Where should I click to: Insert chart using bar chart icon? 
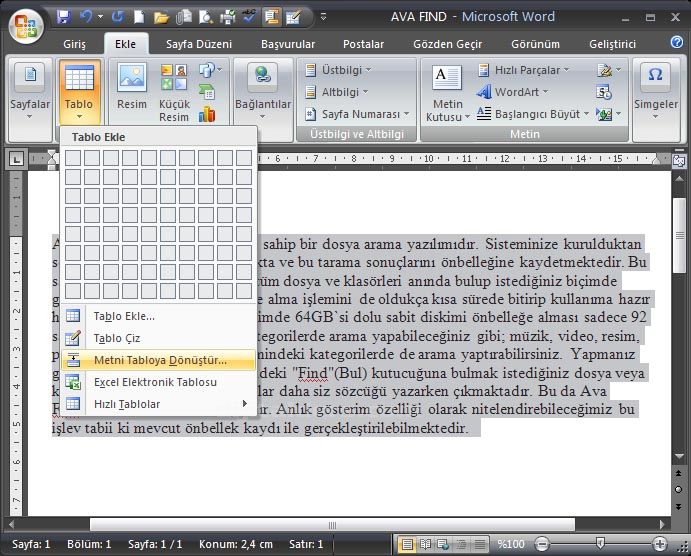tap(207, 114)
